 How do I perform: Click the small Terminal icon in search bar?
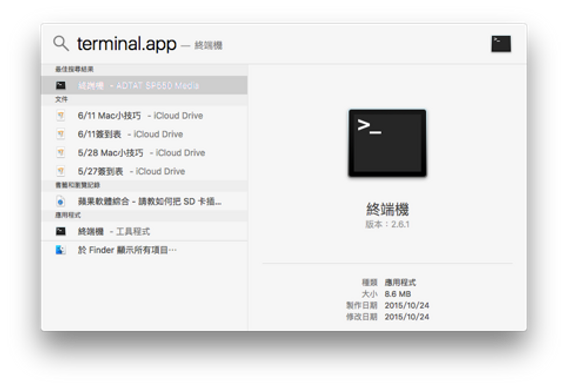(x=501, y=44)
